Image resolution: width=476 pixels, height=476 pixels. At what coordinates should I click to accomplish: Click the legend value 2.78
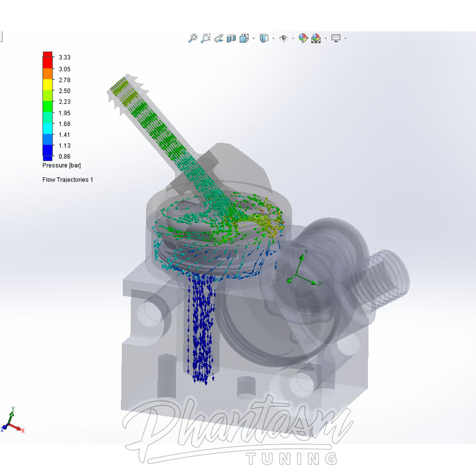coord(65,80)
